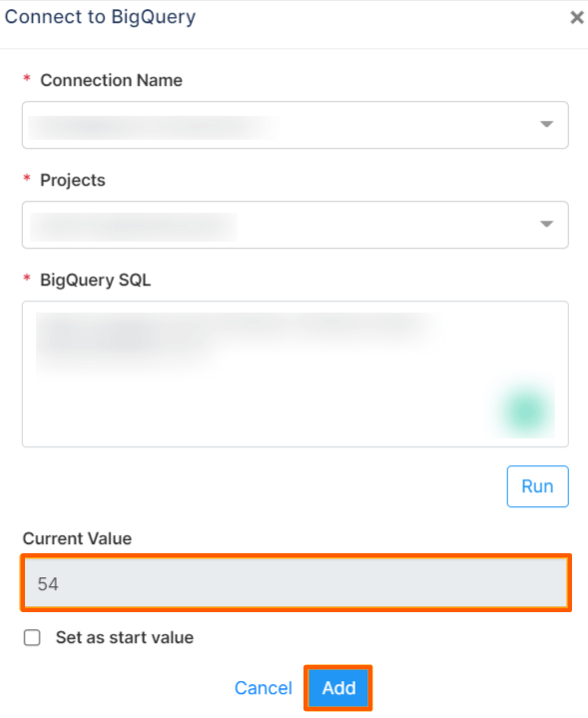588x718 pixels.
Task: Click the Current Value field showing 54
Action: pos(295,583)
